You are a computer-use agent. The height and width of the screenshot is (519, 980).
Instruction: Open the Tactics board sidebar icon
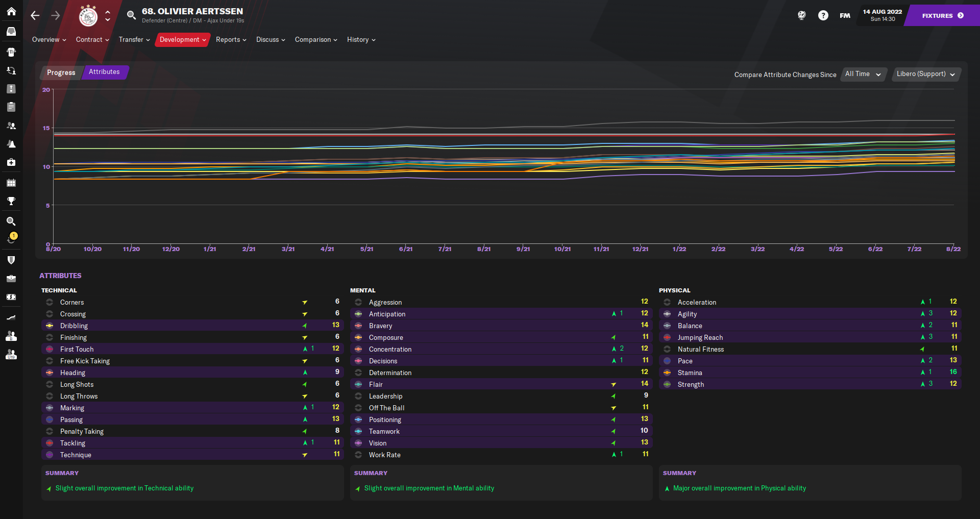coord(11,89)
